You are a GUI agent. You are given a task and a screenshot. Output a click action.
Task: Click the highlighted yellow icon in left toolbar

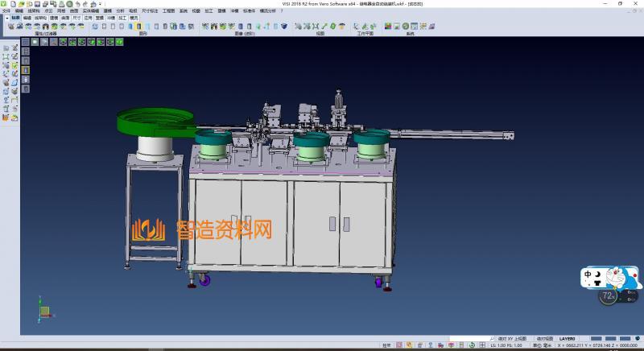pos(25,70)
